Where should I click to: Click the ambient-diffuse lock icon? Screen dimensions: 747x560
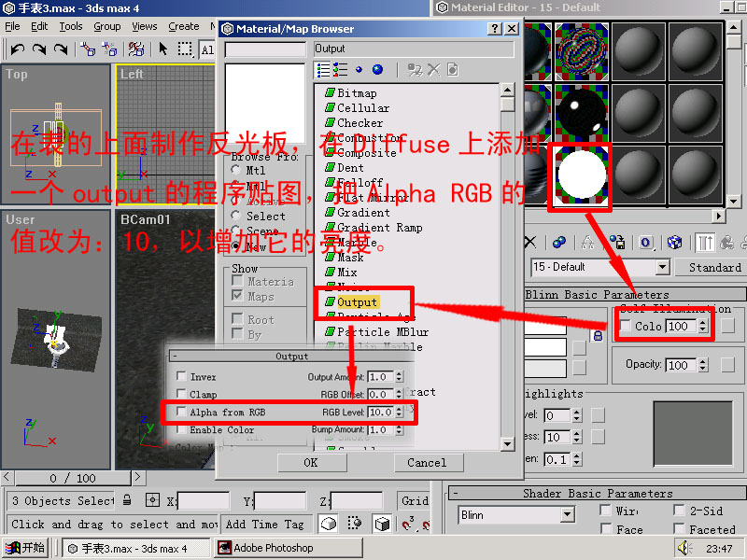[598, 336]
